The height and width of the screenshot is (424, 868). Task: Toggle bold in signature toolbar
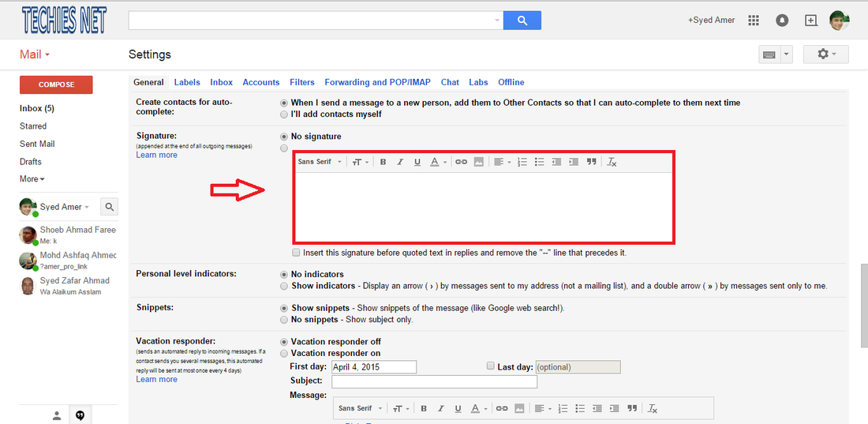383,162
